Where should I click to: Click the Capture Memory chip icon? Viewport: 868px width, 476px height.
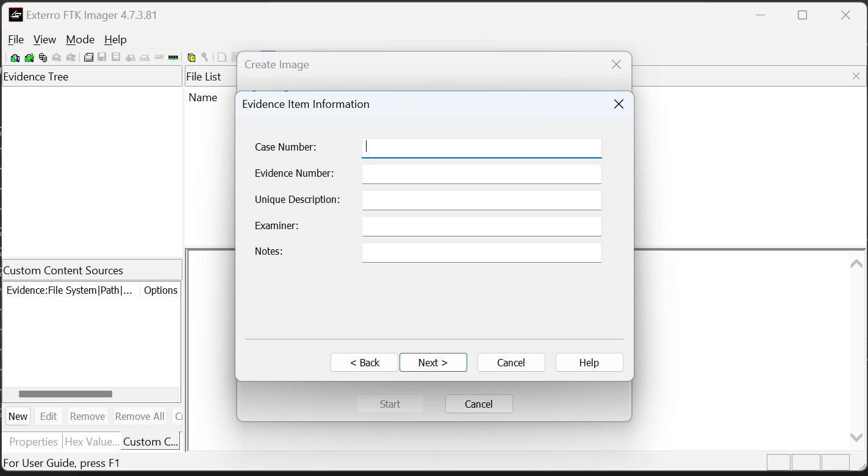coord(173,57)
